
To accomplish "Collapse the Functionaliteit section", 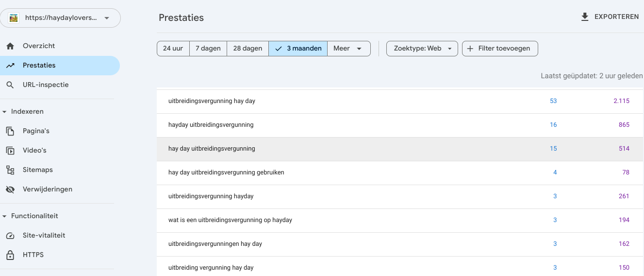I will tap(5, 216).
